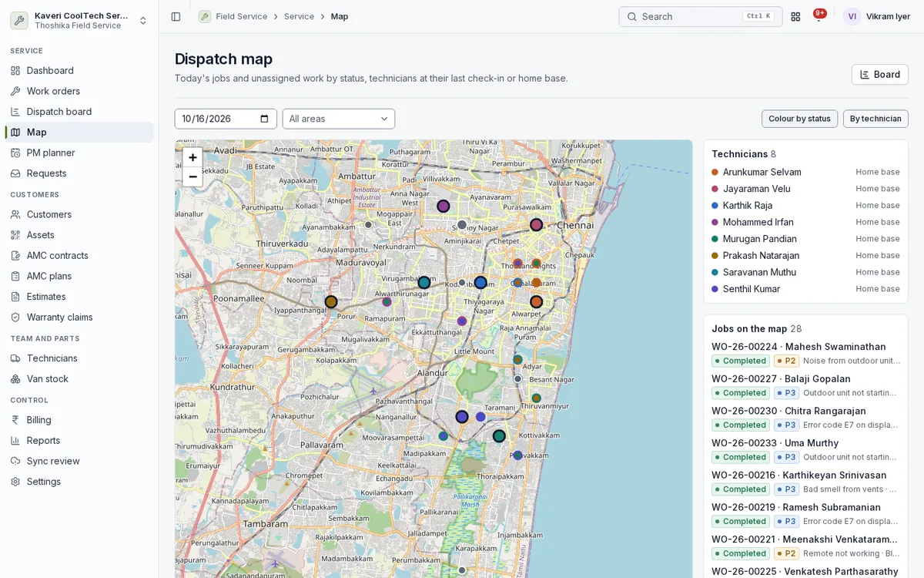Screen dimensions: 924x578
Task: Select By technician colour mode
Action: [875, 119]
